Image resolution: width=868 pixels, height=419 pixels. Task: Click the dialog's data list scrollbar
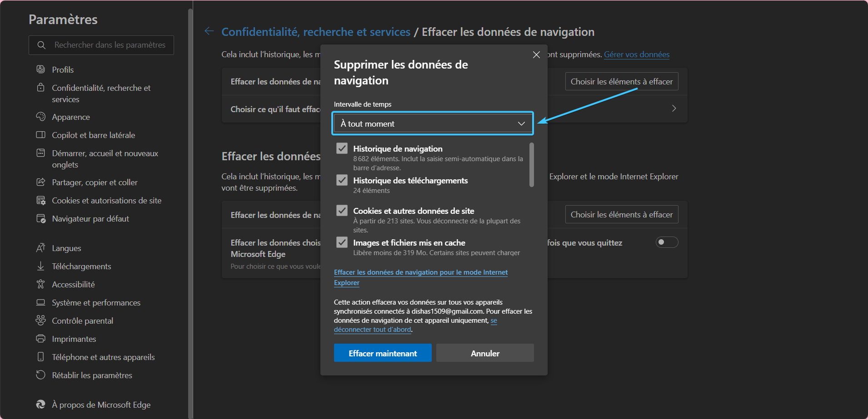[x=532, y=165]
